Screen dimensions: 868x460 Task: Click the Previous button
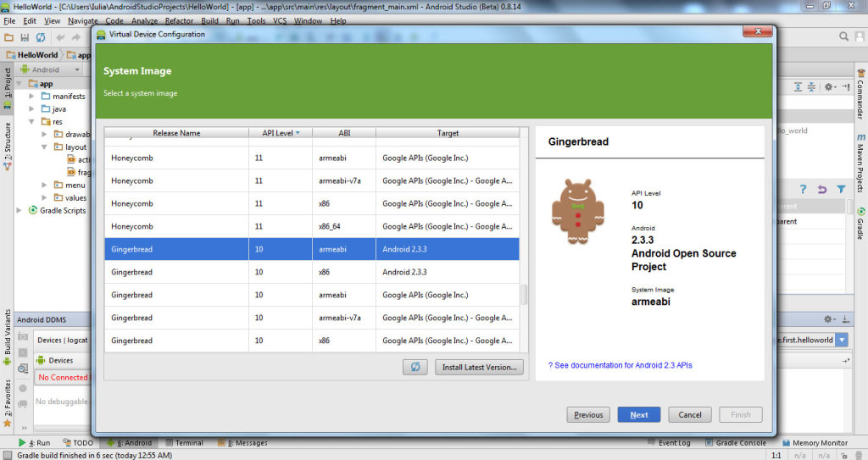pos(588,414)
